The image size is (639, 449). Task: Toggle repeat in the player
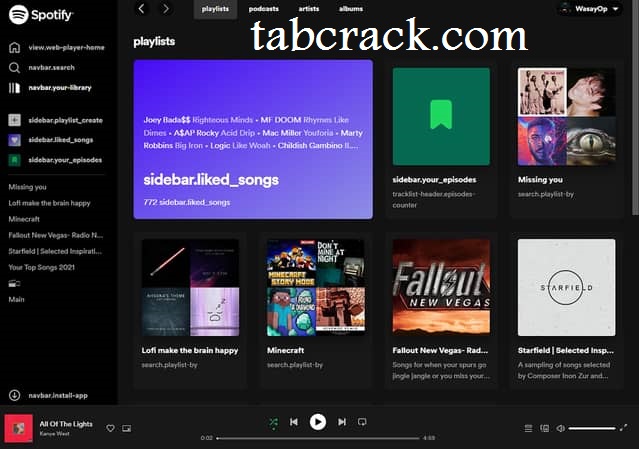(x=362, y=422)
